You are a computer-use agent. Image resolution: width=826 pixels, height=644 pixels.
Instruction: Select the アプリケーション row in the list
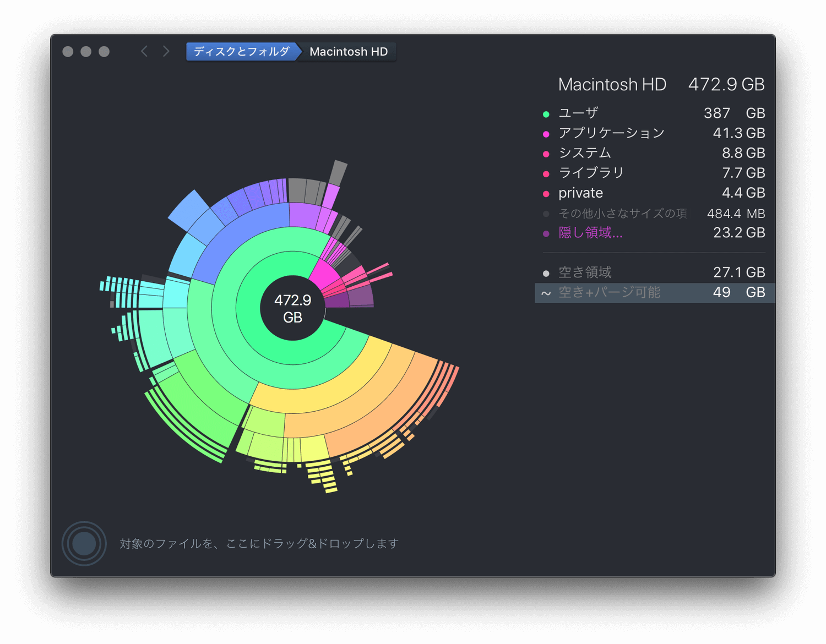tap(655, 133)
